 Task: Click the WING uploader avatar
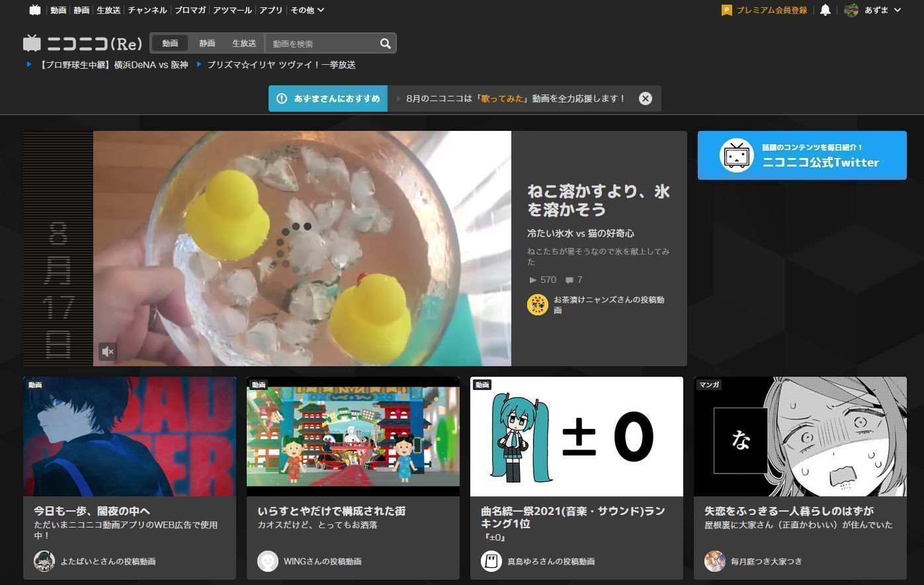click(268, 561)
